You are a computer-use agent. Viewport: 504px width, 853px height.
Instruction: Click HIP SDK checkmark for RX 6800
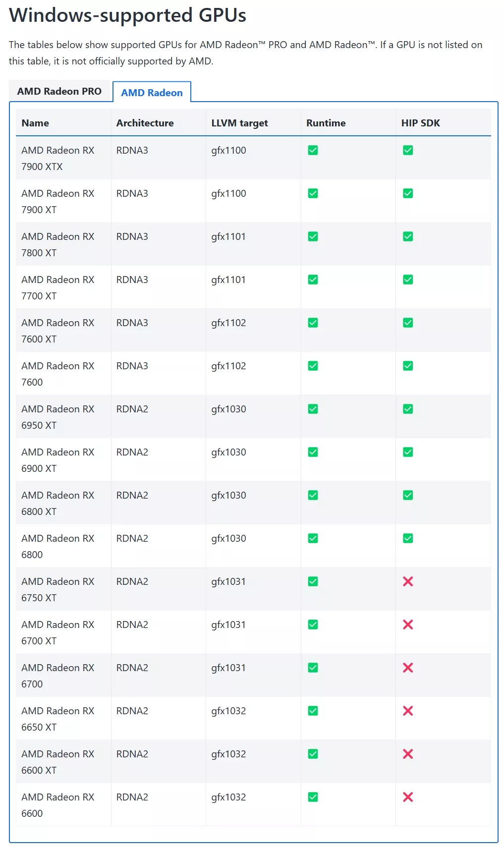tap(408, 538)
